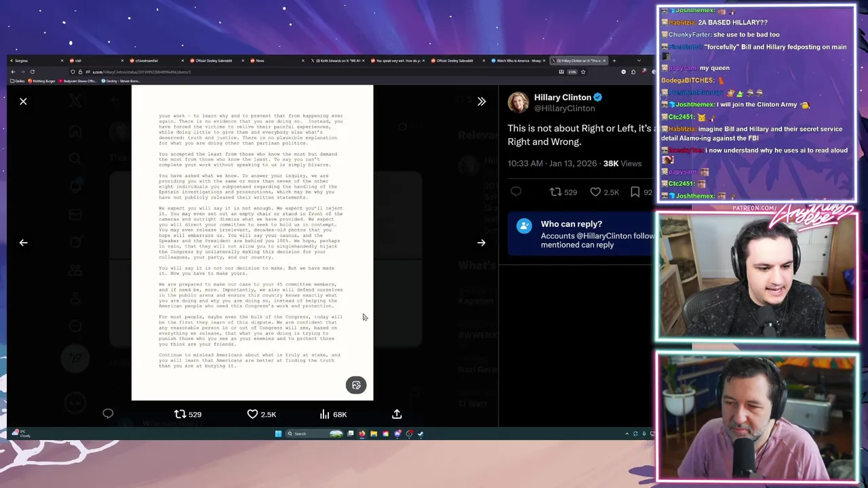Open the share icon below the photo
This screenshot has width=868, height=488.
397,413
